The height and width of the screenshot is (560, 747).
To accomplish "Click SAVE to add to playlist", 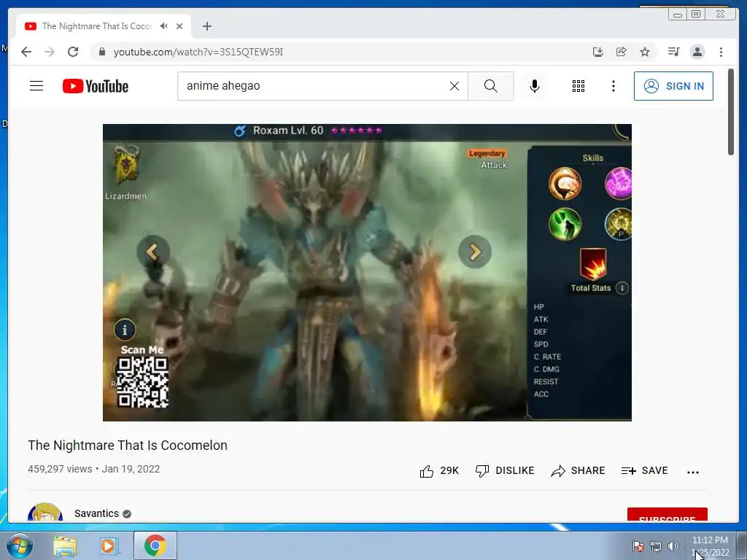I will tap(645, 470).
